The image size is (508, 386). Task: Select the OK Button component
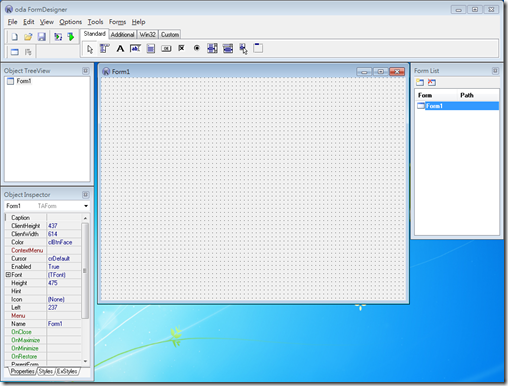click(x=166, y=49)
